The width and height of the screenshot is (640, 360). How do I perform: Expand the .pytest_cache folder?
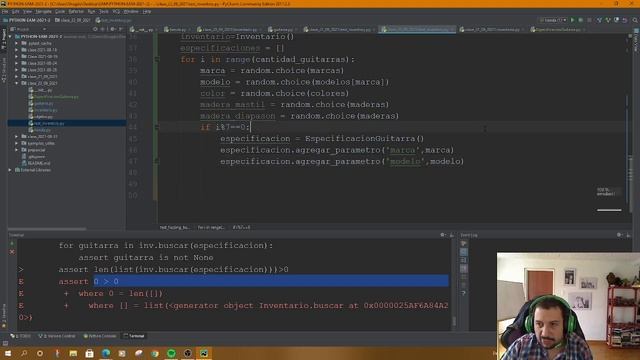click(x=17, y=43)
